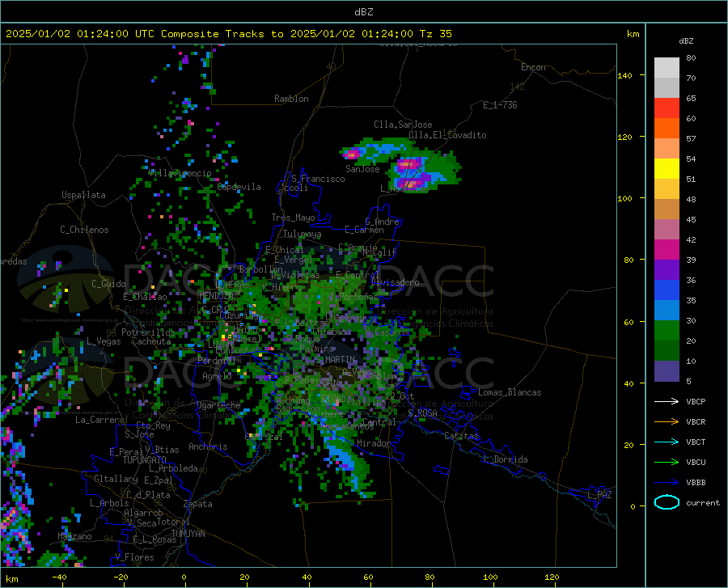Click the 'Catitas' map label
This screenshot has width=728, height=588.
462,435
